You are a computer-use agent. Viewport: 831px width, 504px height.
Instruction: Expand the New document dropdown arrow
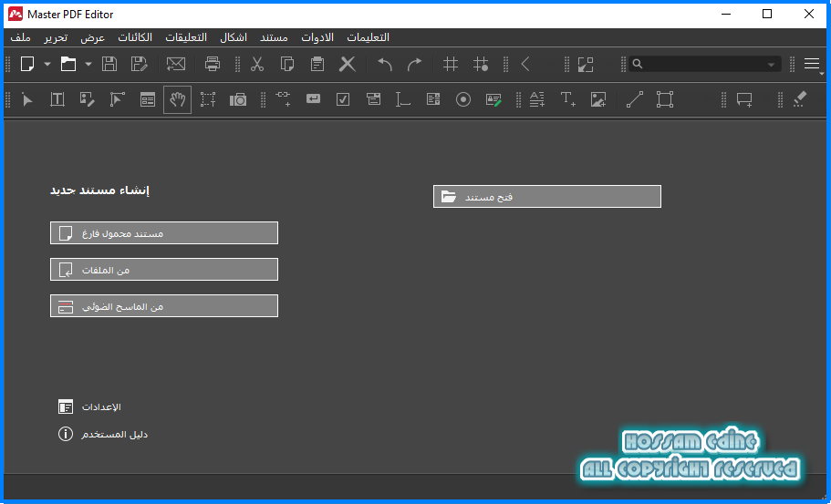coord(47,64)
